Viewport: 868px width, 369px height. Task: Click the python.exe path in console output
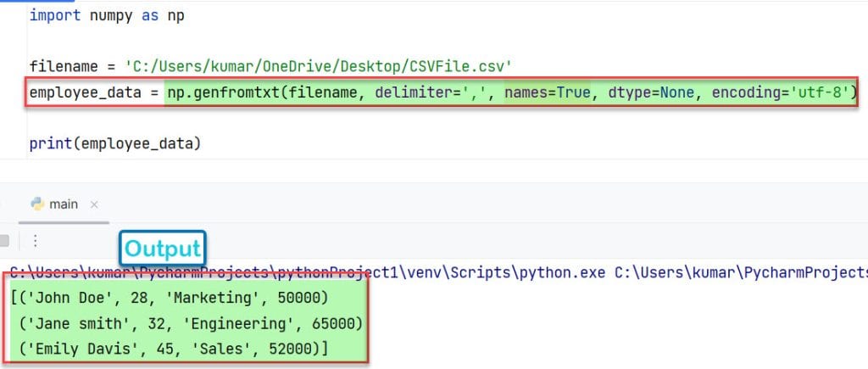307,272
